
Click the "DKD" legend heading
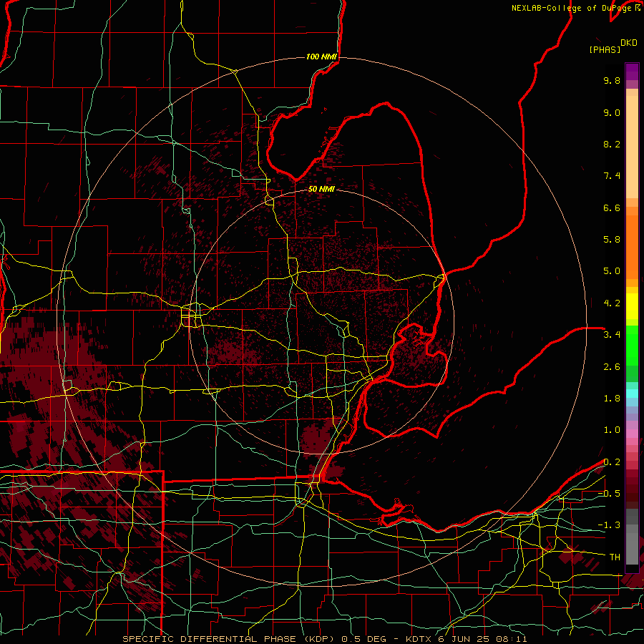(629, 43)
